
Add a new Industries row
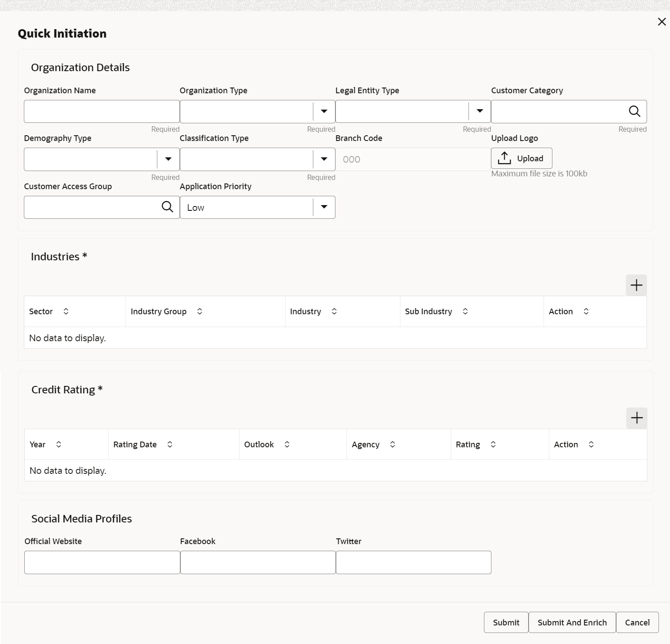pyautogui.click(x=636, y=285)
